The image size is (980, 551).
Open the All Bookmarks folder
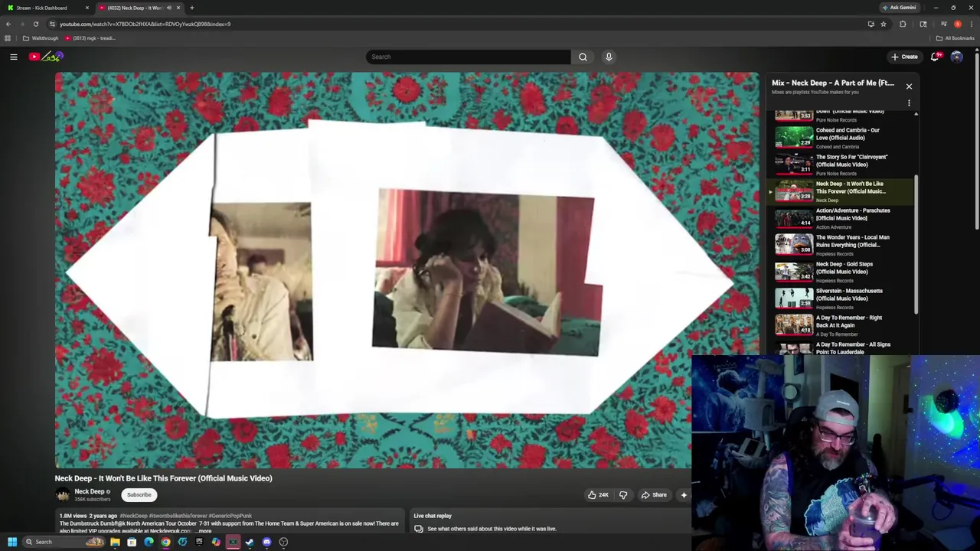[955, 38]
